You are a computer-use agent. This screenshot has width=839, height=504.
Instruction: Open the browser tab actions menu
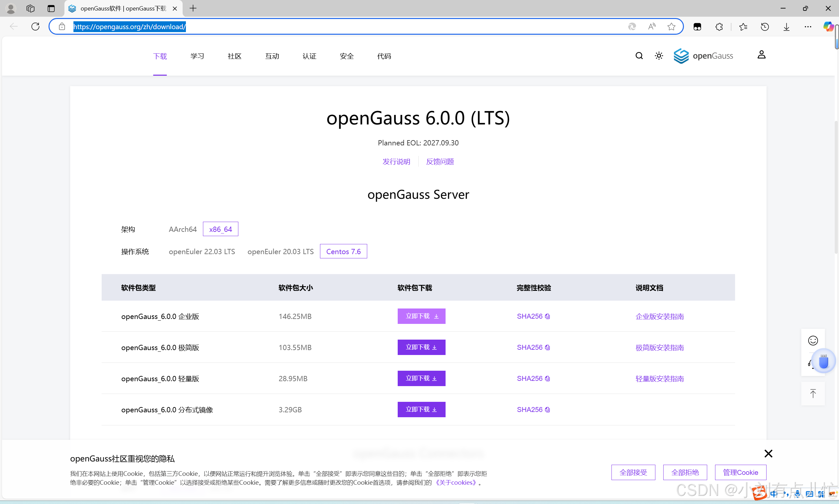pos(51,8)
